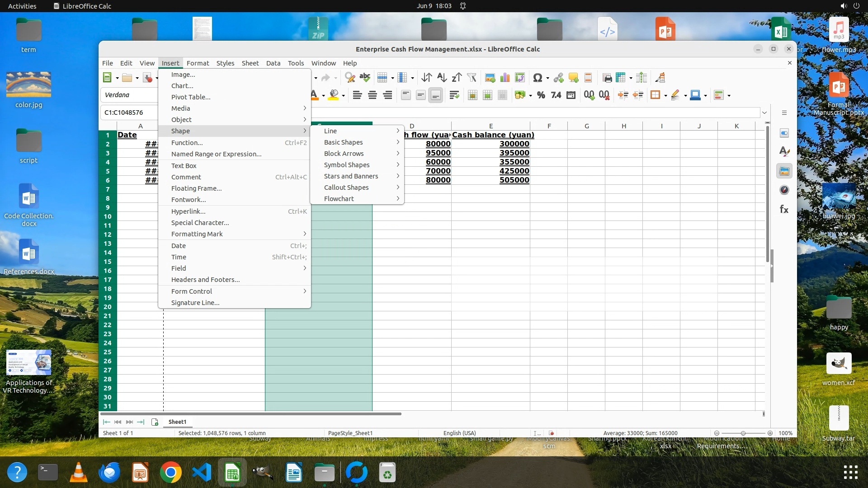Expand the formula bar dropdown arrow
Image resolution: width=868 pixels, height=488 pixels.
(x=764, y=113)
